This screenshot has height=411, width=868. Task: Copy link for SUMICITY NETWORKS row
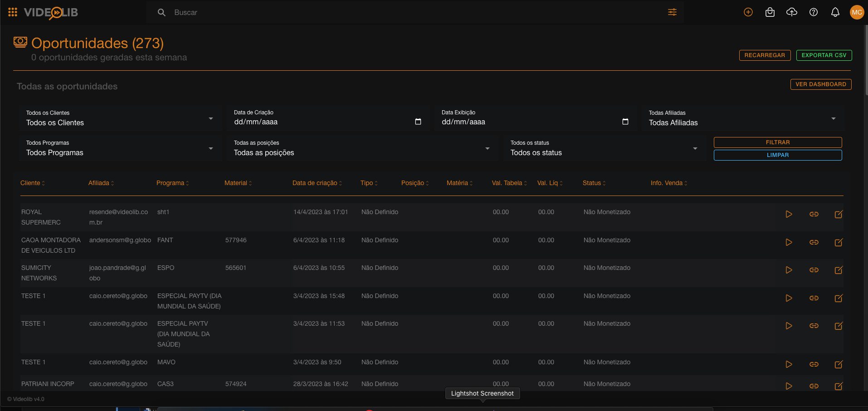click(x=814, y=270)
